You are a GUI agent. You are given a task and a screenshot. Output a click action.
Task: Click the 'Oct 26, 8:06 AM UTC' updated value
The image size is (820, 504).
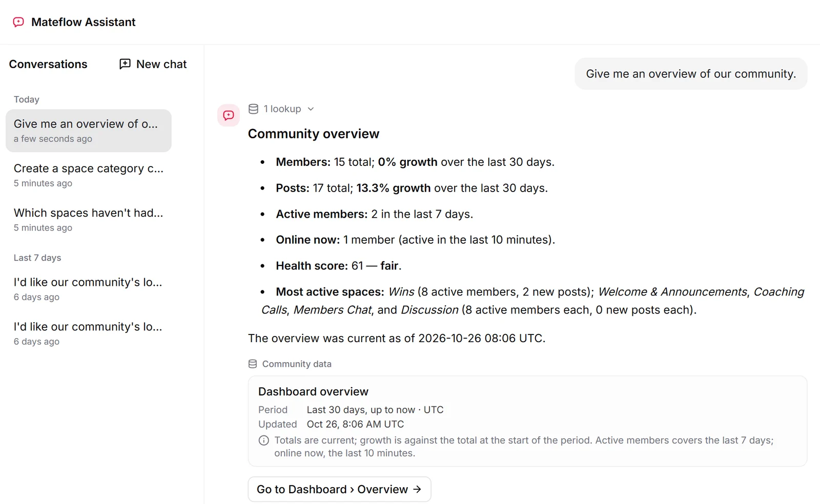point(355,424)
